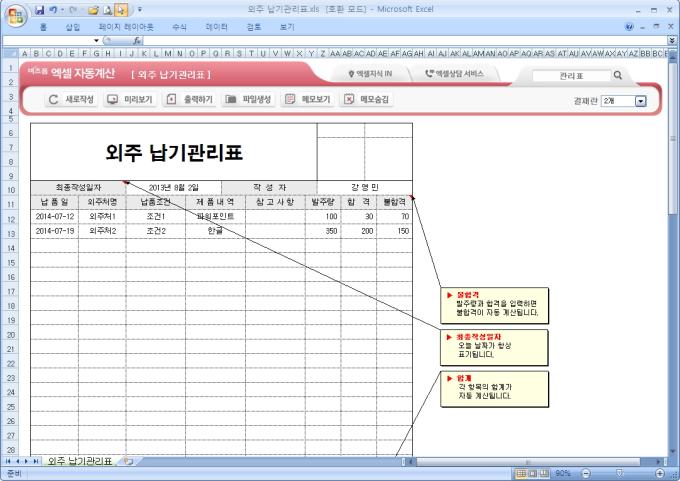Expand the formula bar with the double chevron

click(x=672, y=41)
